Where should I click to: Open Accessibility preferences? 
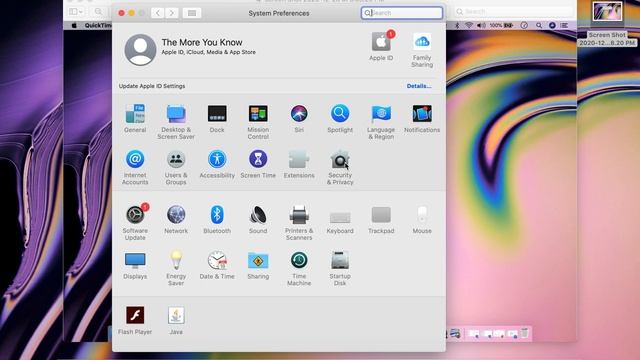217,159
